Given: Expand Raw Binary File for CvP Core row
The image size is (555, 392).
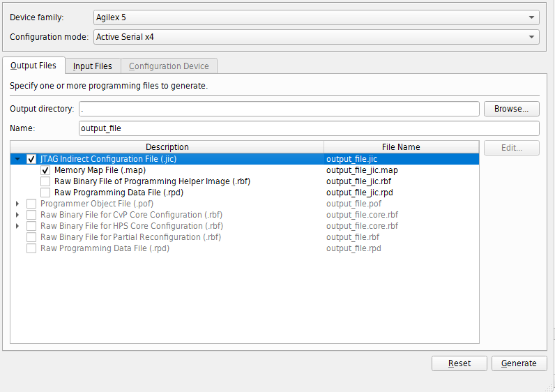Looking at the screenshot, I should point(17,215).
